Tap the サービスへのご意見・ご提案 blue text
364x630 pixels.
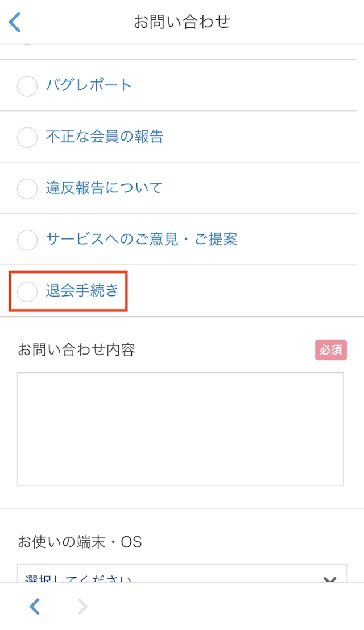[142, 240]
